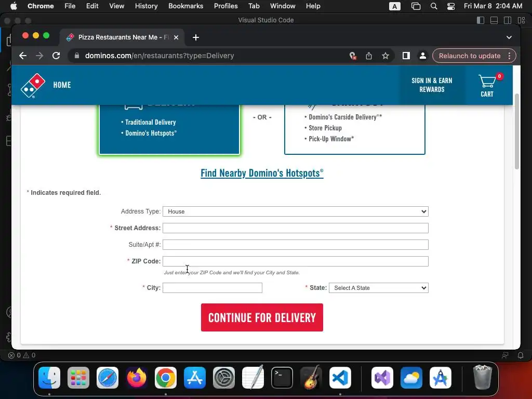Launch Safari from the Dock

click(108, 378)
